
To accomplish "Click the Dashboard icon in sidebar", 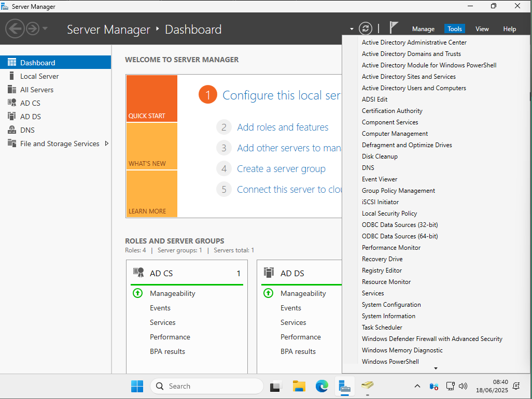I will click(x=12, y=62).
